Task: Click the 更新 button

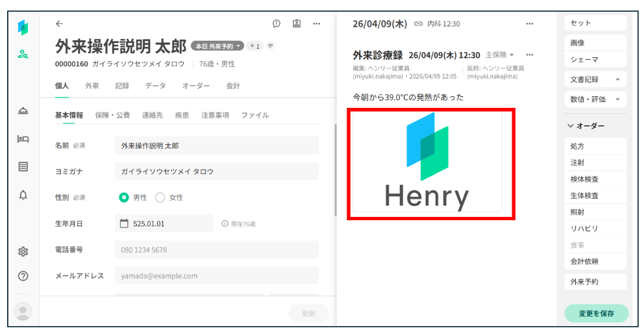Action: coord(308,314)
